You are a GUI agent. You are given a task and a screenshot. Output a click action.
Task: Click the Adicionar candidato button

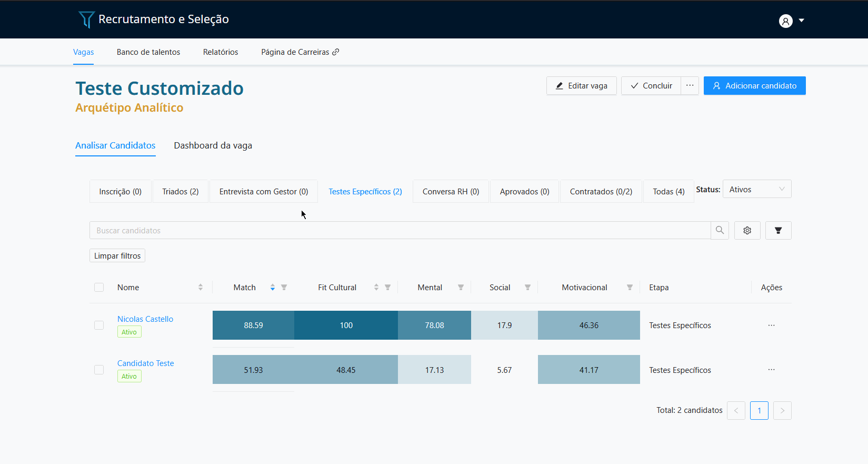pos(754,86)
